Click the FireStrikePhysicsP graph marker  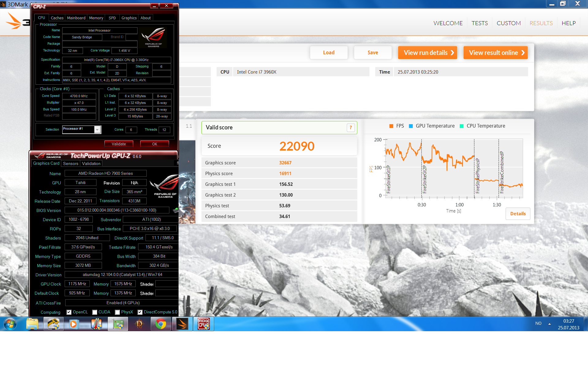(477, 176)
